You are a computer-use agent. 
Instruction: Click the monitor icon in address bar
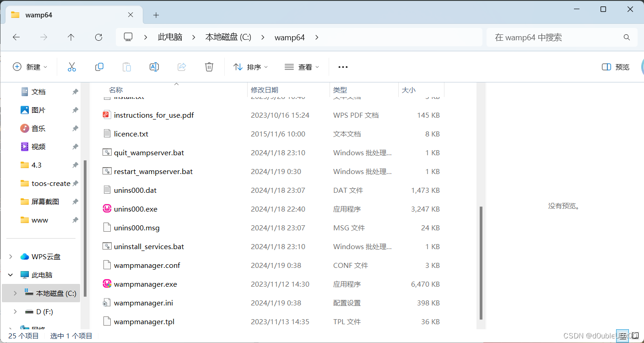coord(128,37)
